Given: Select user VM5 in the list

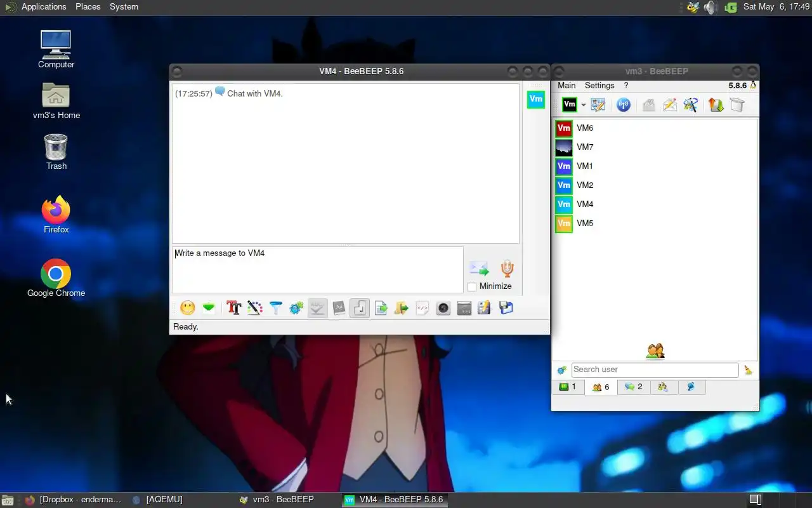Looking at the screenshot, I should pos(655,224).
